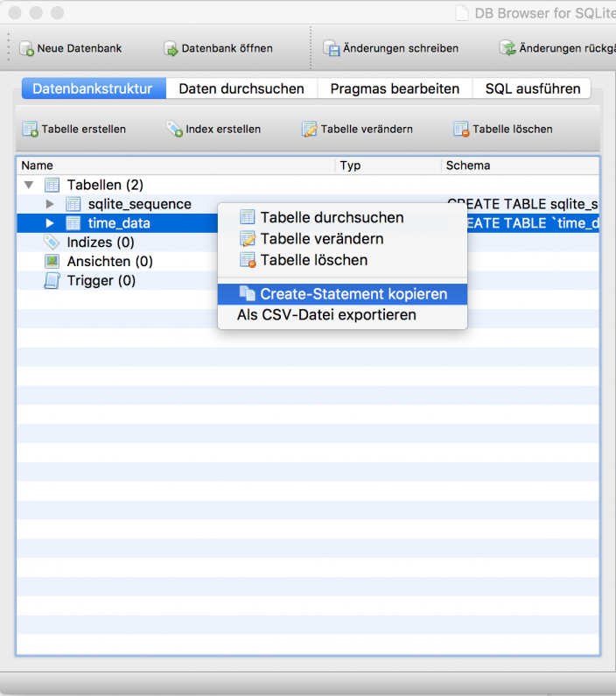Open a database with Datenbank öffnen icon
Image resolution: width=616 pixels, height=696 pixels.
click(171, 48)
